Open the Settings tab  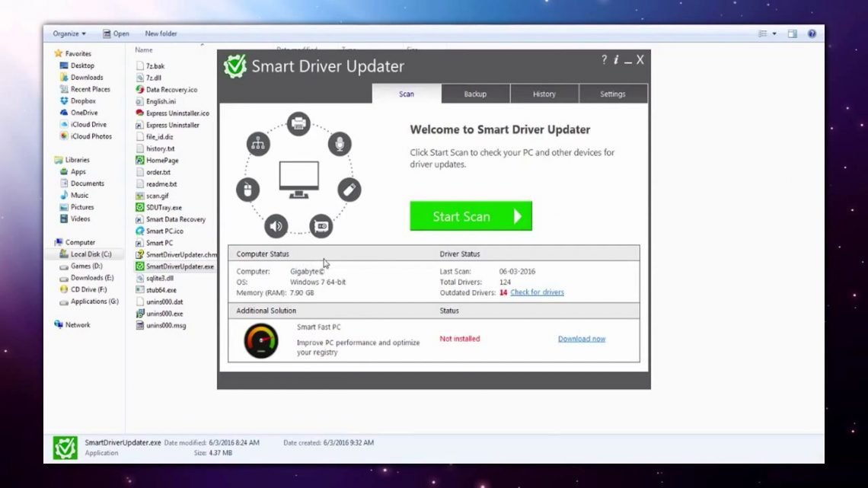point(613,94)
